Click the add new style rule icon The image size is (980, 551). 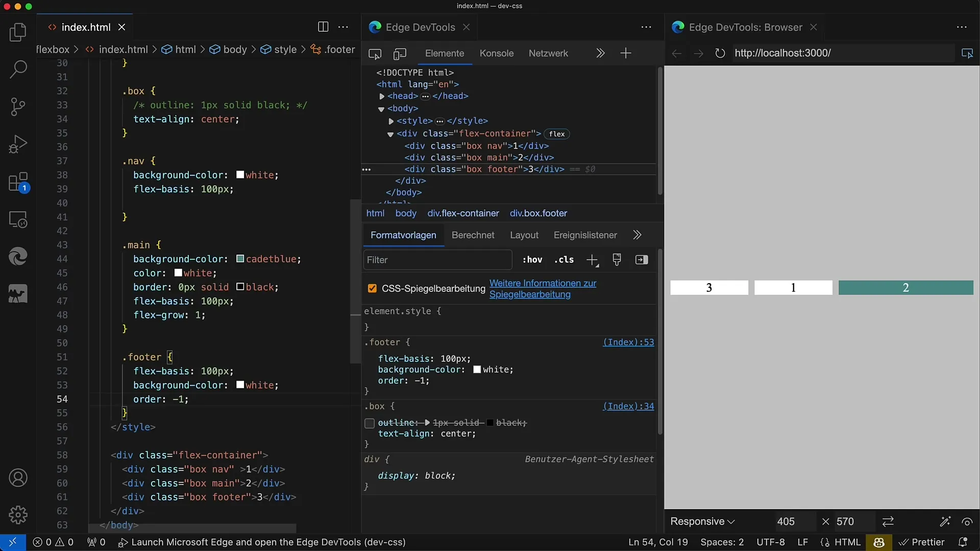click(x=592, y=260)
